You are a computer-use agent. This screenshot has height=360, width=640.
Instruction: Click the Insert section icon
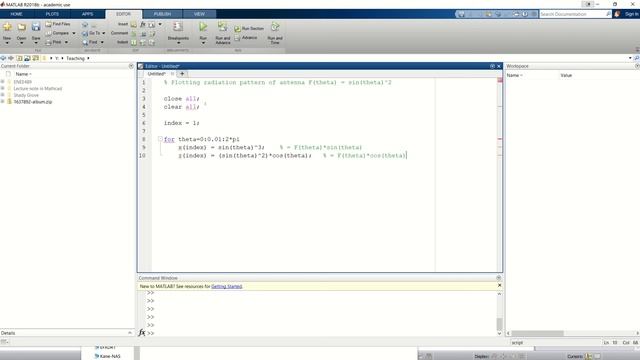(134, 24)
